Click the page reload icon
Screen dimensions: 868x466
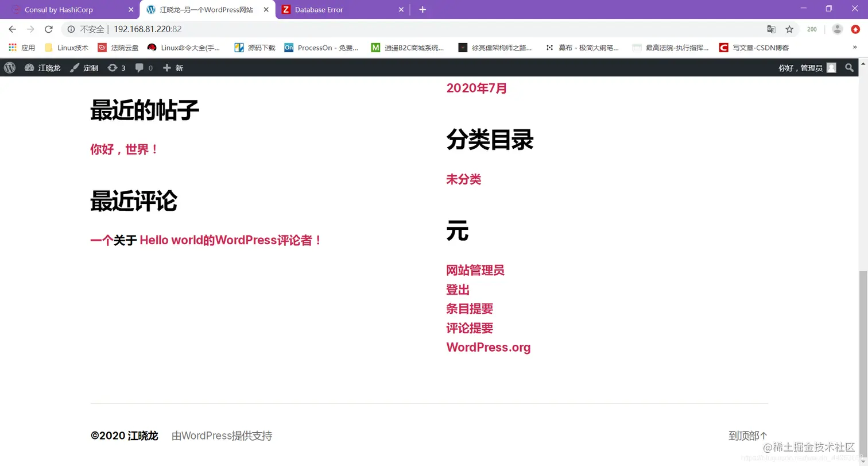tap(48, 29)
